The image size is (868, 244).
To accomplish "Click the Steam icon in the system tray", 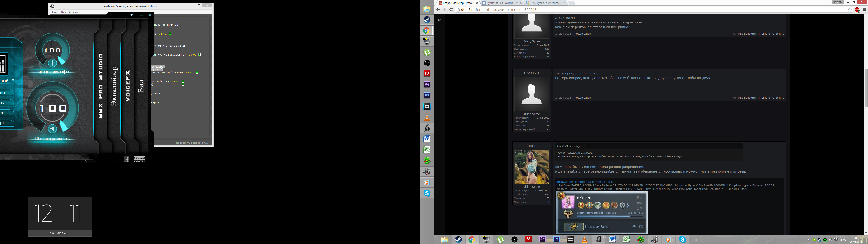I will point(820,240).
